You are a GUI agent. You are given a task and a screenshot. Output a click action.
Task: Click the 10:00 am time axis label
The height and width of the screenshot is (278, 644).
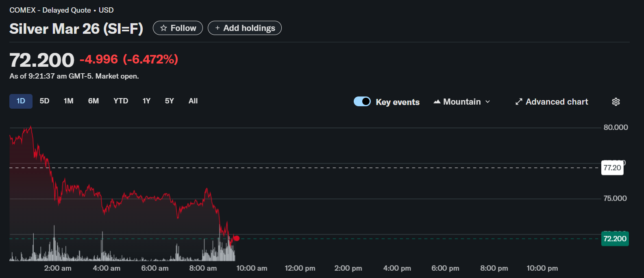[252, 268]
